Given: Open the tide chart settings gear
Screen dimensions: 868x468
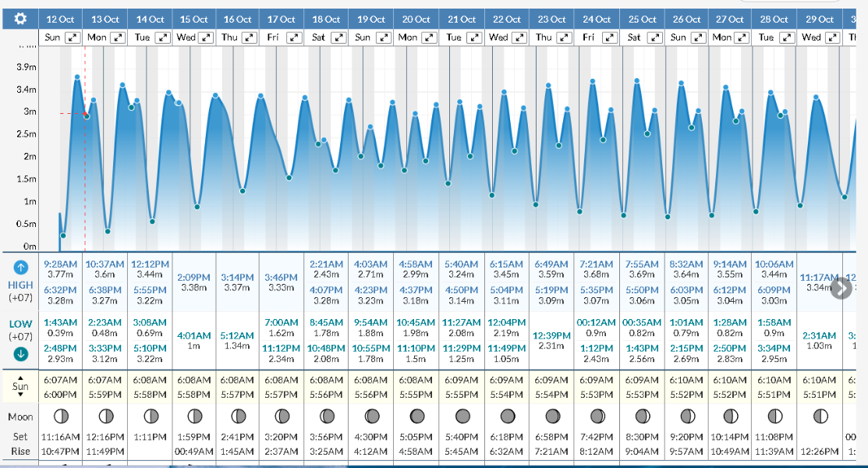Looking at the screenshot, I should pos(21,19).
